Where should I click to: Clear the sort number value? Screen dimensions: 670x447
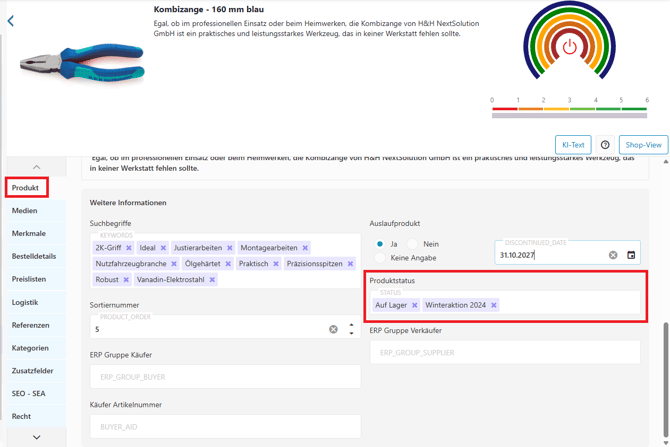click(x=334, y=329)
